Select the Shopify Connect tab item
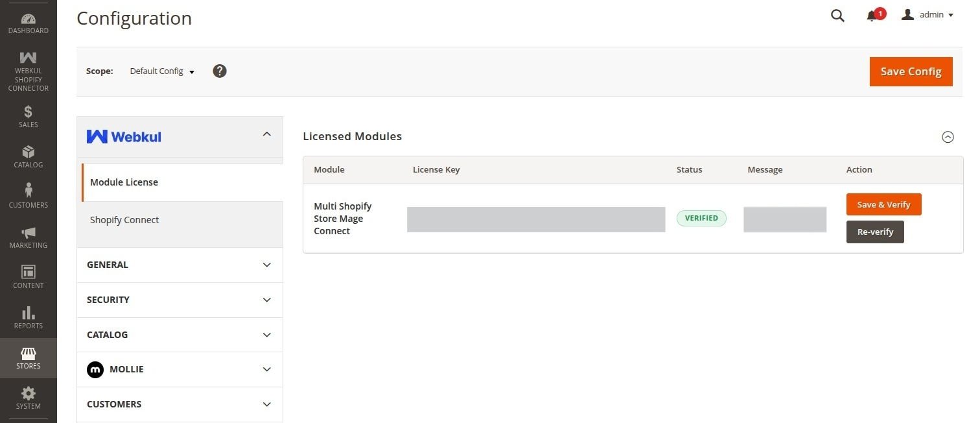This screenshot has width=980, height=423. 182,220
